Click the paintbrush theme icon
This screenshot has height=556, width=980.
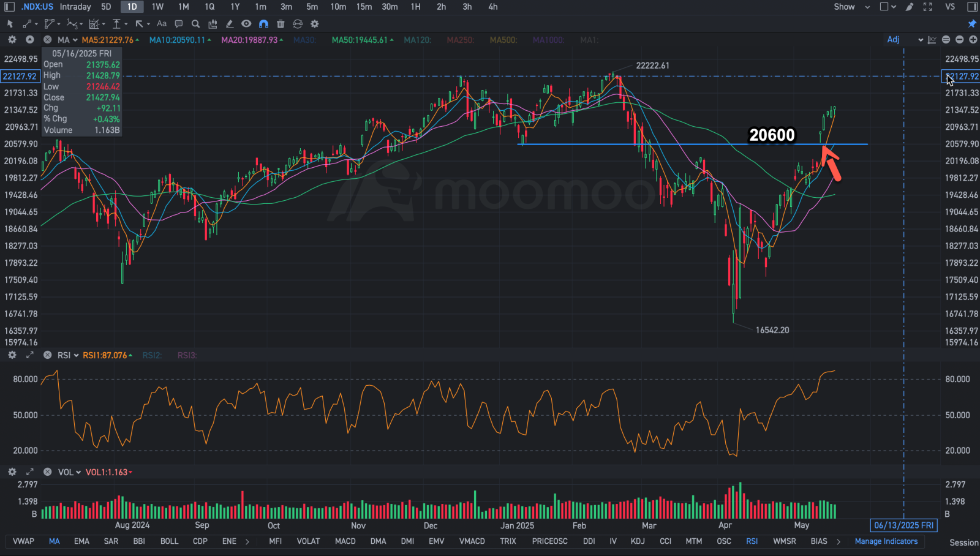(x=910, y=7)
